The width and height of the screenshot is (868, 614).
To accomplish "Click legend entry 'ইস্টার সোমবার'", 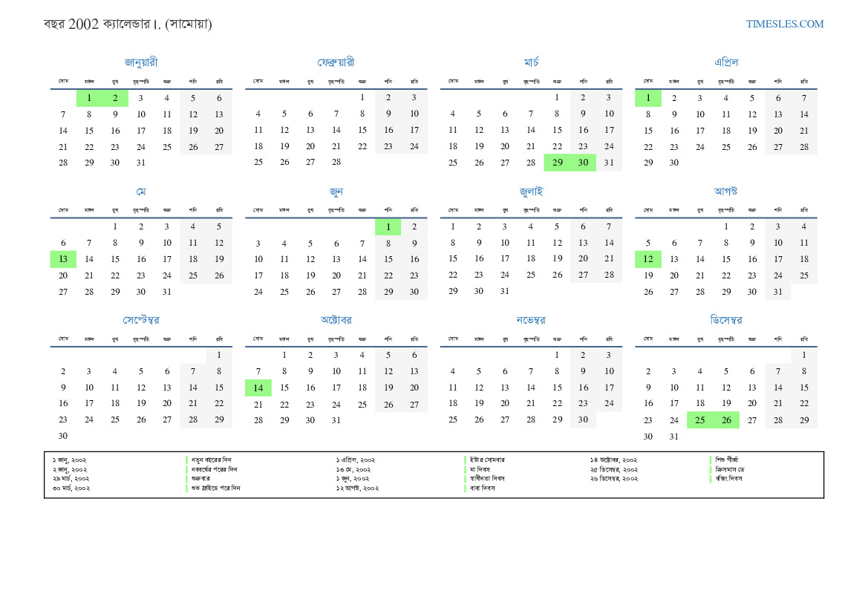I will (x=487, y=460).
